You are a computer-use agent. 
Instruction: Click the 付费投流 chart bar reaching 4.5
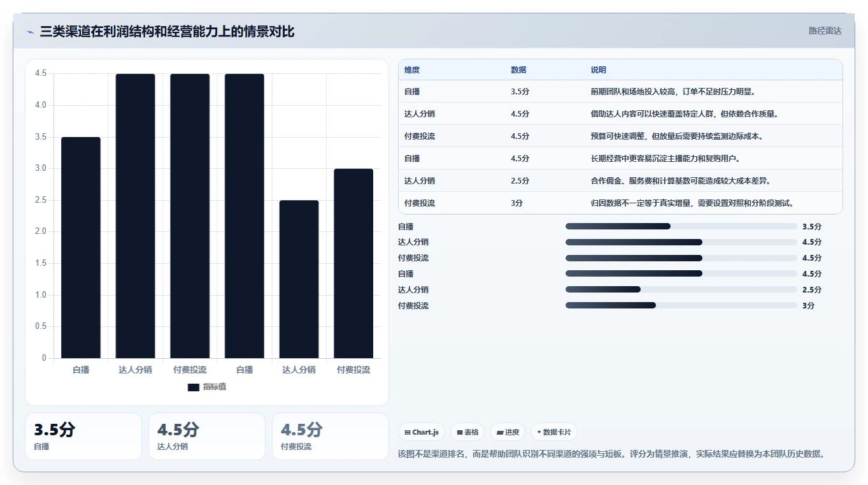point(190,216)
